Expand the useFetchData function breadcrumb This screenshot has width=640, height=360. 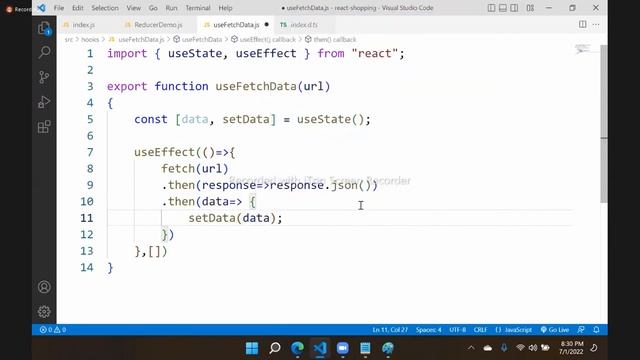tap(202, 39)
